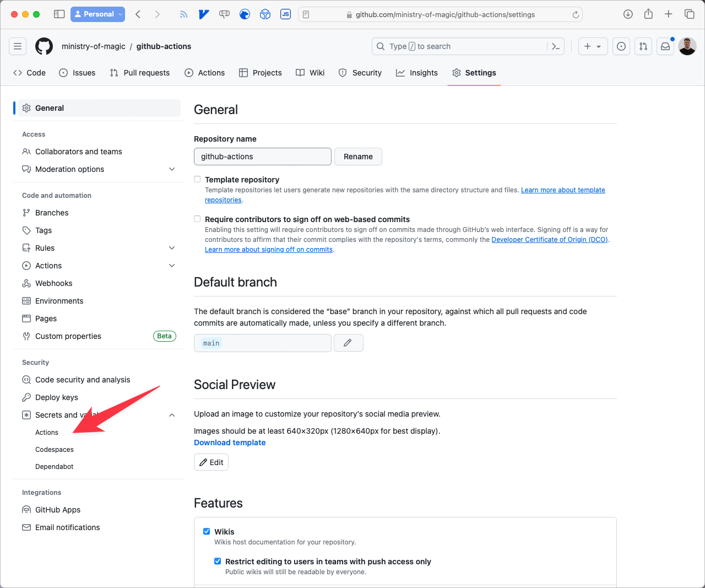Expand Moderation options chevron
Viewport: 705px width, 588px height.
172,169
